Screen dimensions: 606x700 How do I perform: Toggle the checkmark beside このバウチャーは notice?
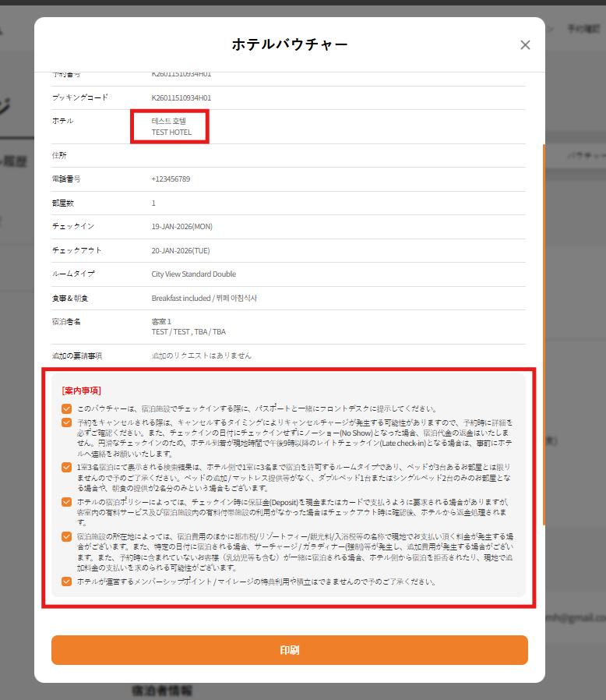tap(66, 408)
